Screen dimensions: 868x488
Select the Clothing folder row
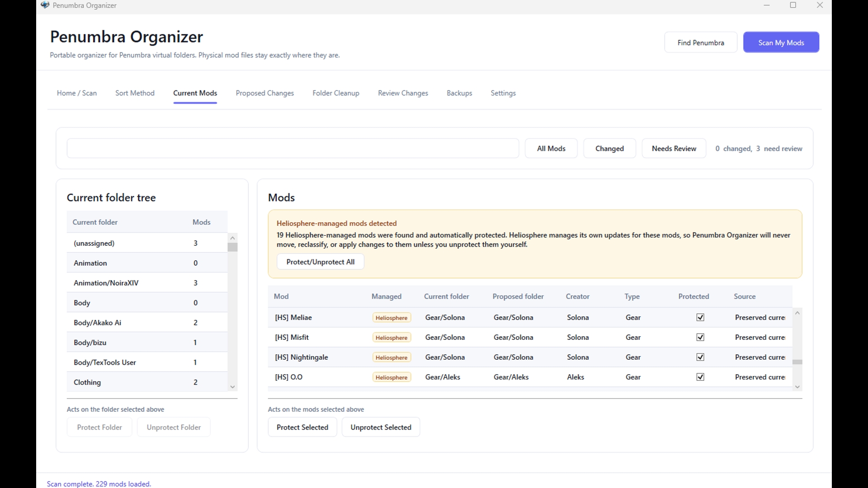pos(147,382)
